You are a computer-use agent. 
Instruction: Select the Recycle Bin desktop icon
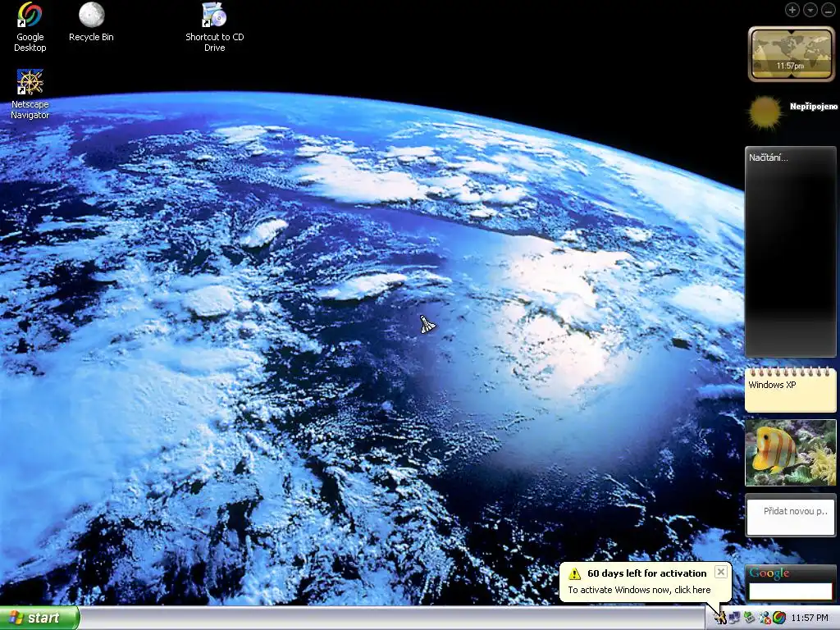(x=92, y=15)
